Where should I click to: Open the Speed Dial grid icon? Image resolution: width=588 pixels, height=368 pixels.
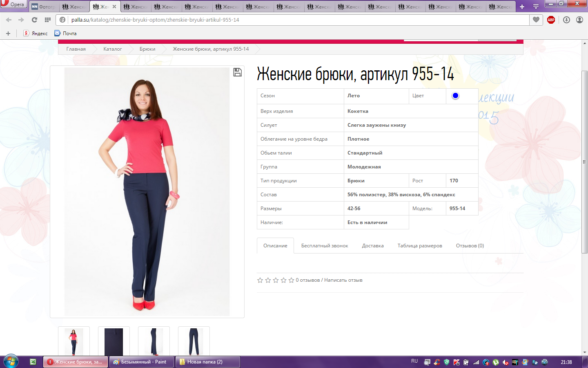(x=48, y=20)
